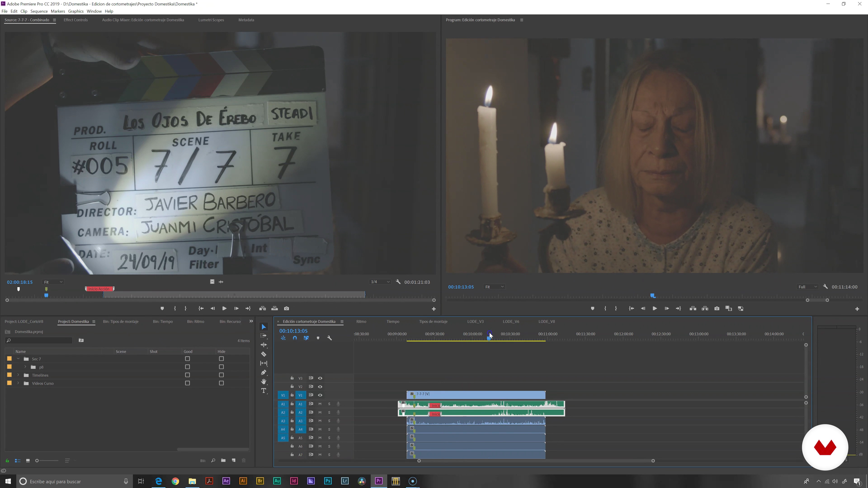Expand the Videos Curso bin
Image resolution: width=868 pixels, height=488 pixels.
tap(18, 383)
